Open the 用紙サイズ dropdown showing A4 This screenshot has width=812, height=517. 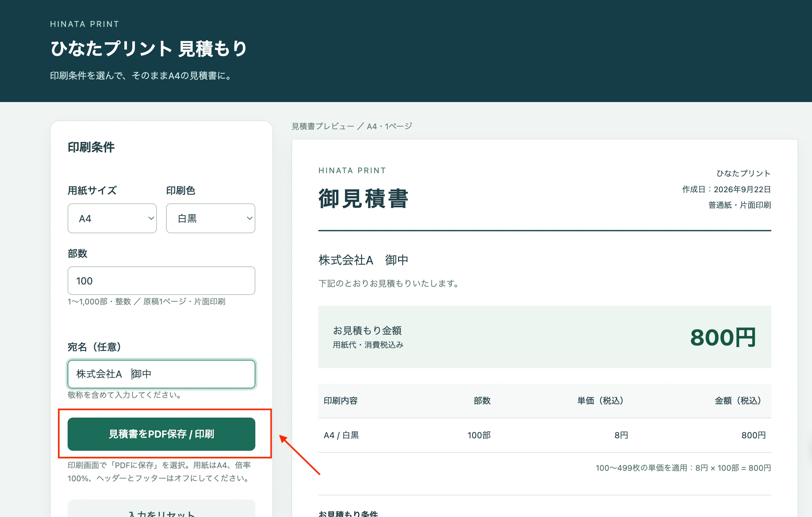[x=112, y=218]
